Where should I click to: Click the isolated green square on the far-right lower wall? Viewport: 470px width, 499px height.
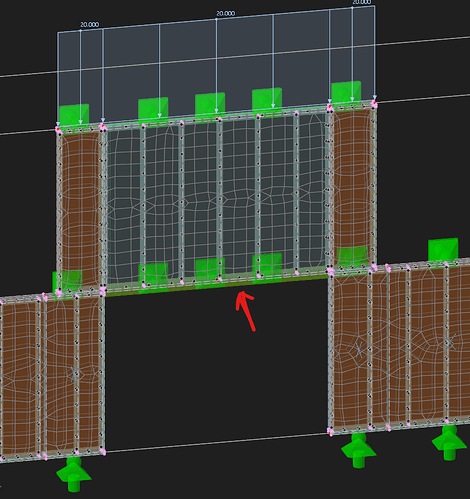click(443, 249)
